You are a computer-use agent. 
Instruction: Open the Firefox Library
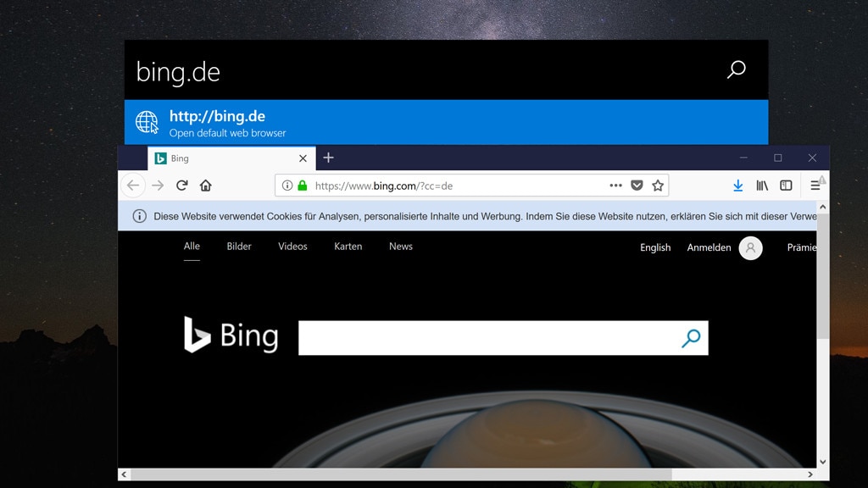[x=762, y=185]
